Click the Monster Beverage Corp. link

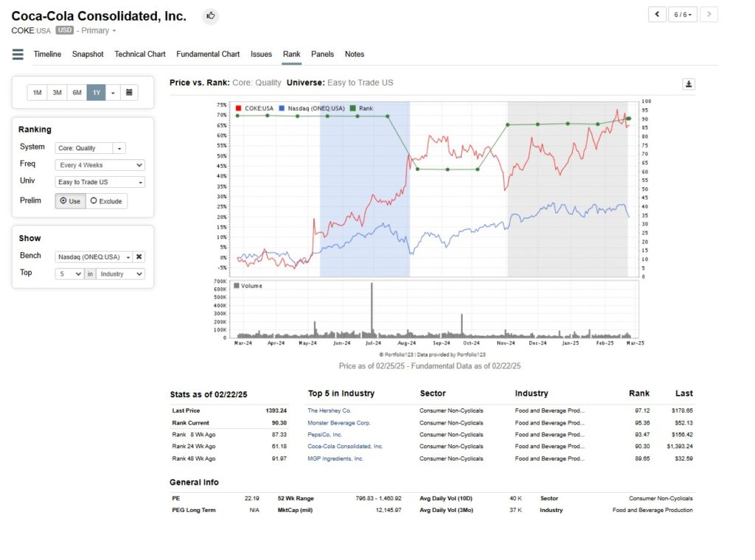(339, 423)
